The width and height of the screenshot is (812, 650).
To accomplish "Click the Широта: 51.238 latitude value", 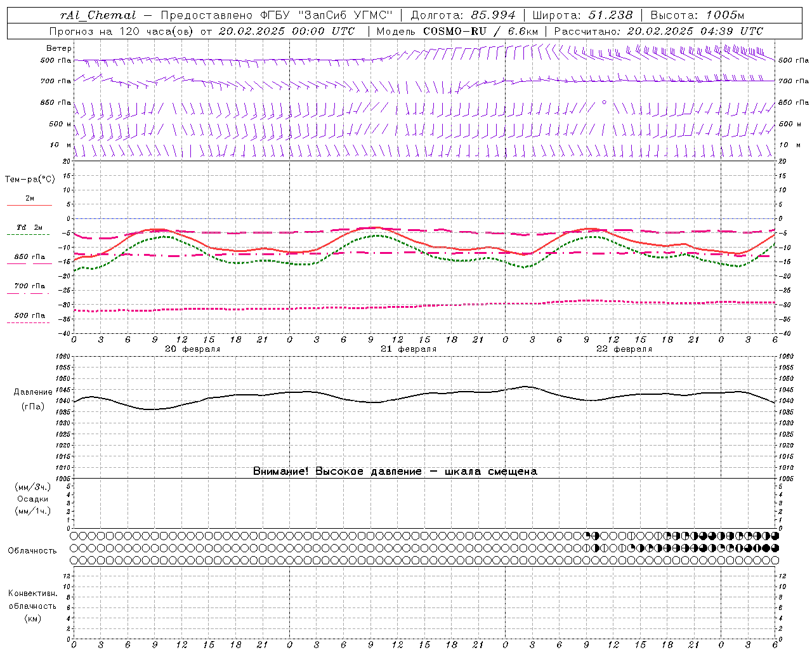I will point(582,15).
